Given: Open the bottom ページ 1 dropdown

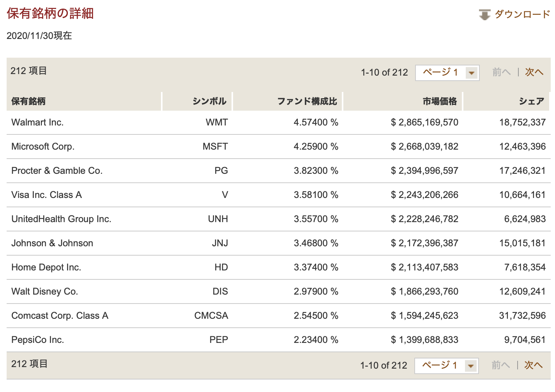Looking at the screenshot, I should [x=447, y=366].
